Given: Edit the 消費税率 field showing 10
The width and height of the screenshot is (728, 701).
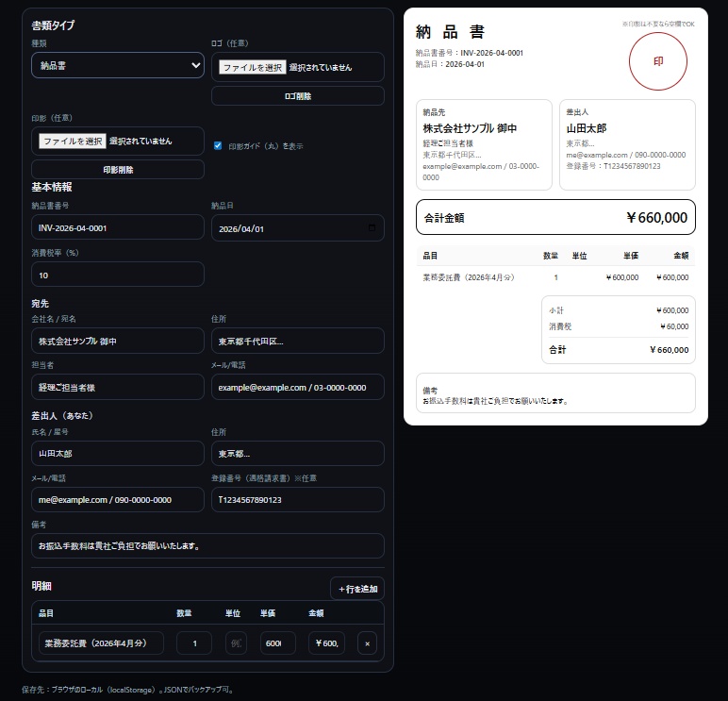Looking at the screenshot, I should tap(118, 275).
